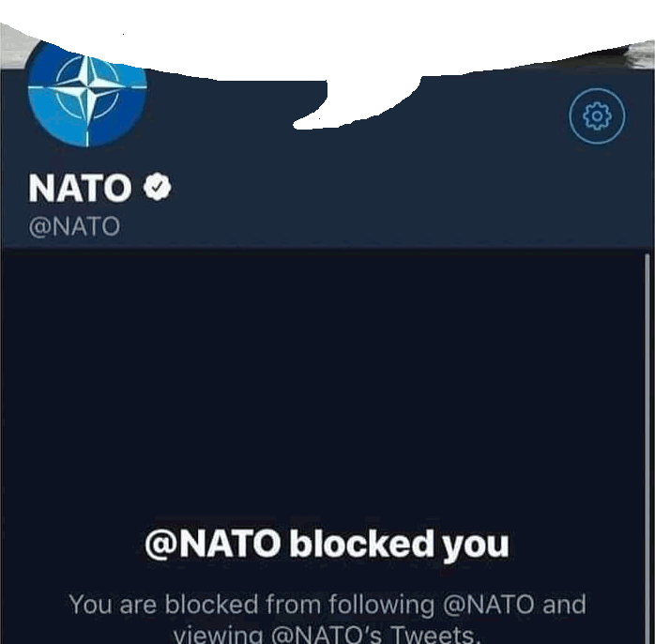Select the bold NATO display name
This screenshot has height=644, width=655.
point(80,188)
